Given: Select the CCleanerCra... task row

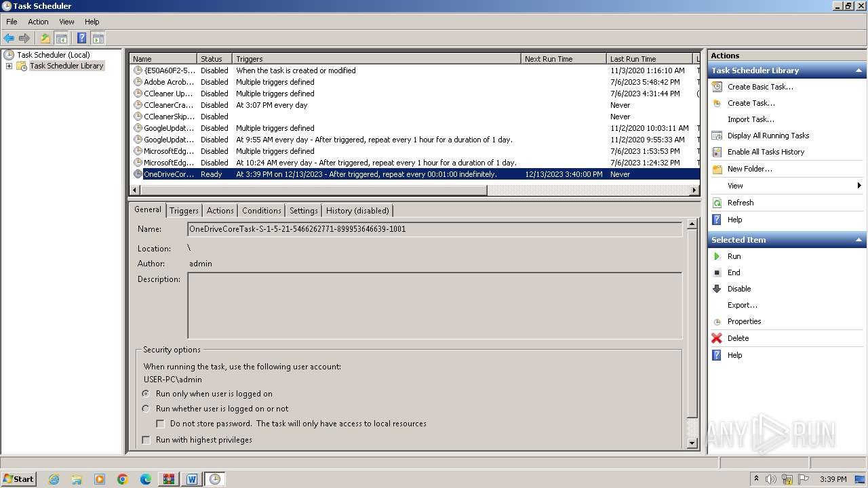Looking at the screenshot, I should [414, 105].
